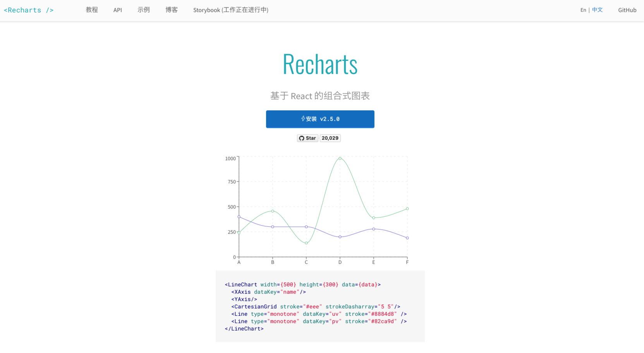The image size is (644, 353).
Task: Open the 博客 nav link
Action: [172, 10]
